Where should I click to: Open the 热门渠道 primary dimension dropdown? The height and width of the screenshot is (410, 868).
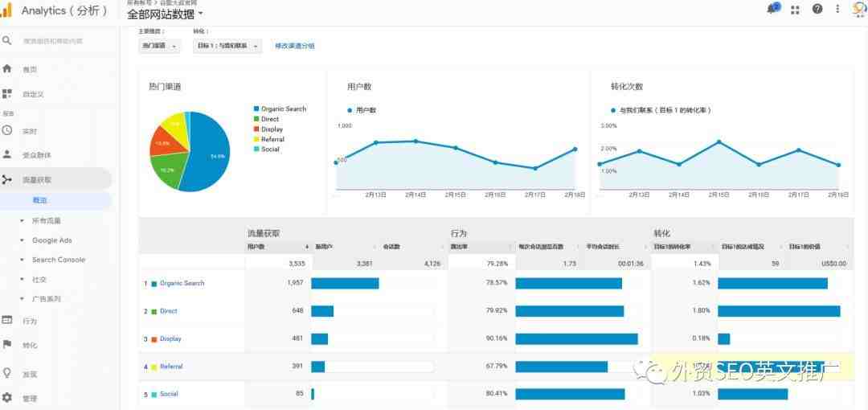(159, 46)
